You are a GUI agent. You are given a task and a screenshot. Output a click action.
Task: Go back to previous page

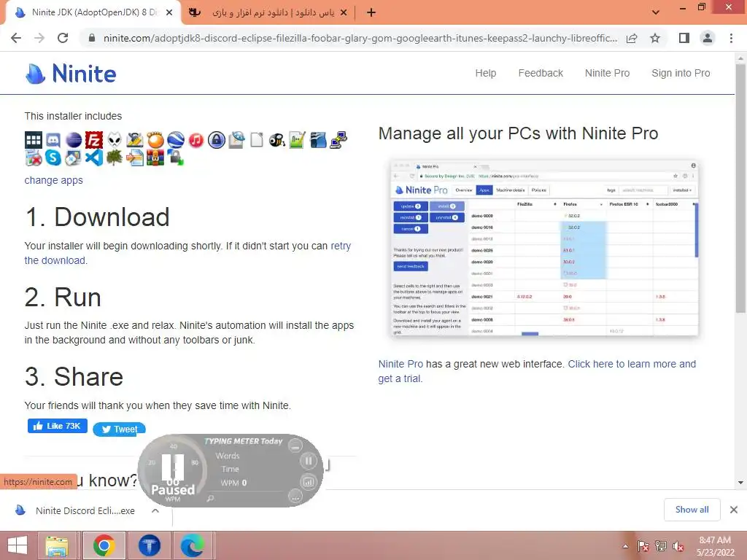(x=16, y=38)
